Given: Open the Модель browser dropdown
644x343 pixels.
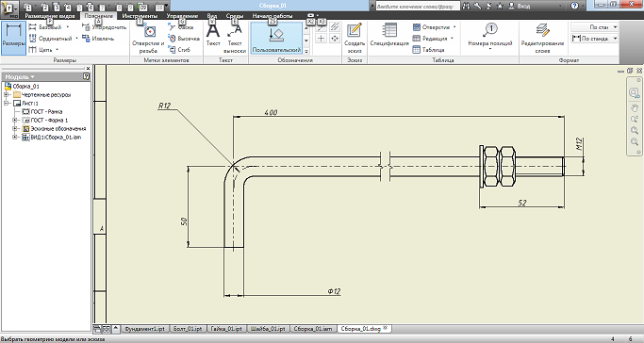Looking at the screenshot, I should tap(32, 76).
